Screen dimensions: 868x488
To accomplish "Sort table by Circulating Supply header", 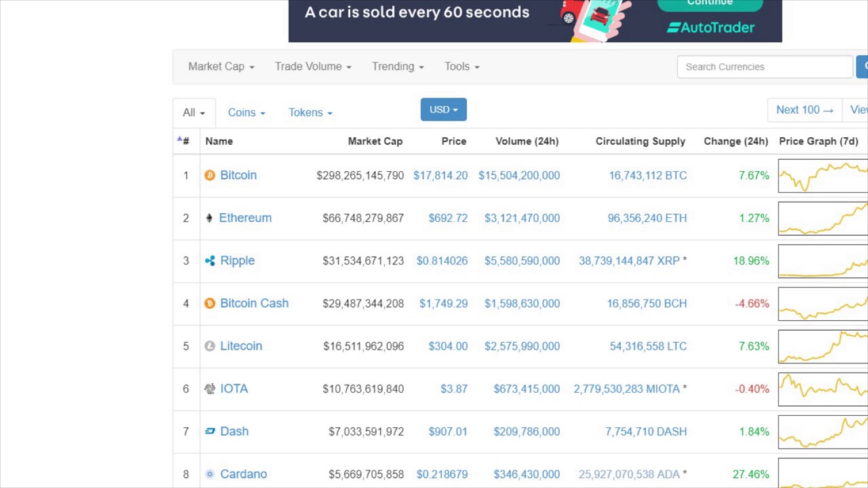I will 640,142.
